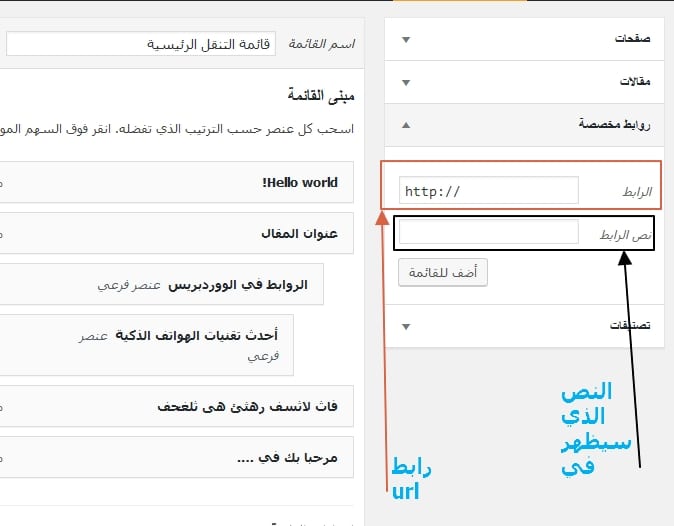674x526 pixels.
Task: Expand the تصنيفات section arrow
Action: [405, 326]
